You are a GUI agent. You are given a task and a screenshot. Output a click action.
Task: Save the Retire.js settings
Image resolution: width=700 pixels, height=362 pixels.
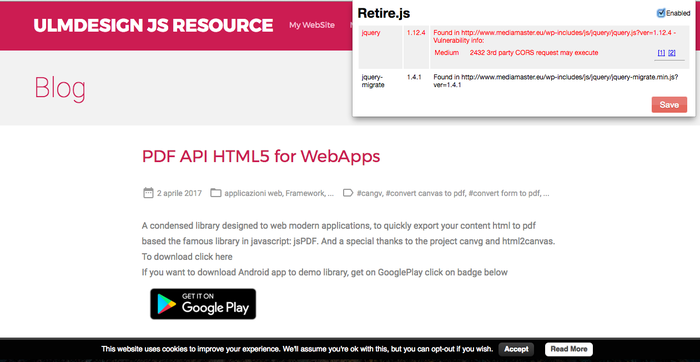[x=669, y=105]
